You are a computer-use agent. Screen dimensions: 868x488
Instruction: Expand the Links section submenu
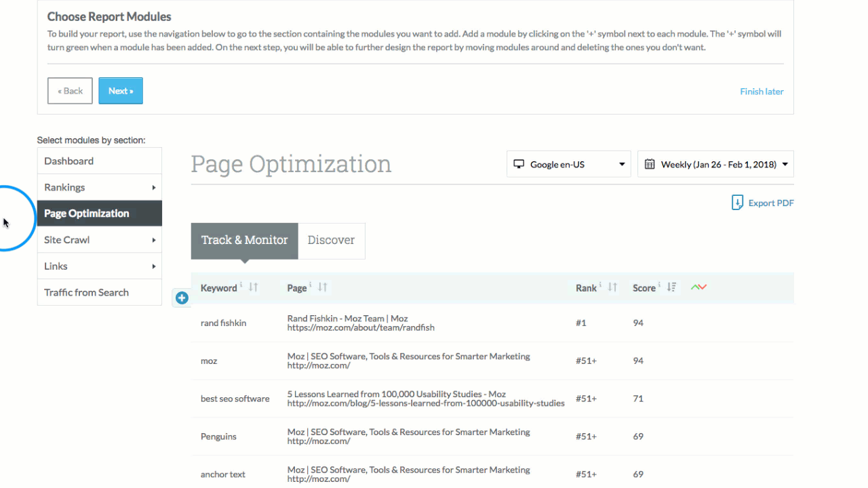[x=153, y=266]
